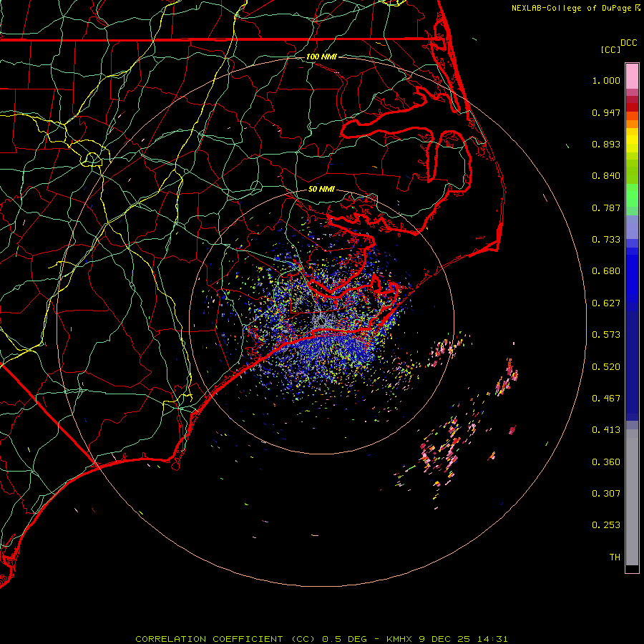
Task: Select the 0.253 legend value
Action: [x=606, y=525]
